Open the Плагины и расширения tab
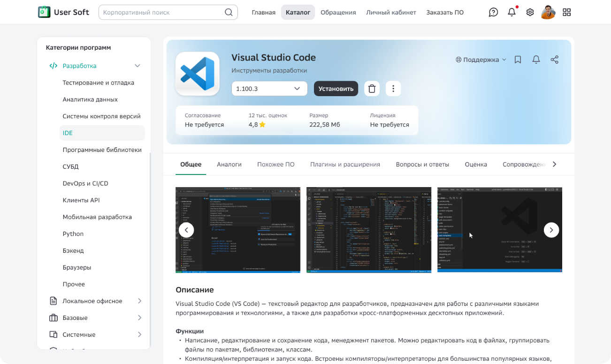 point(345,165)
